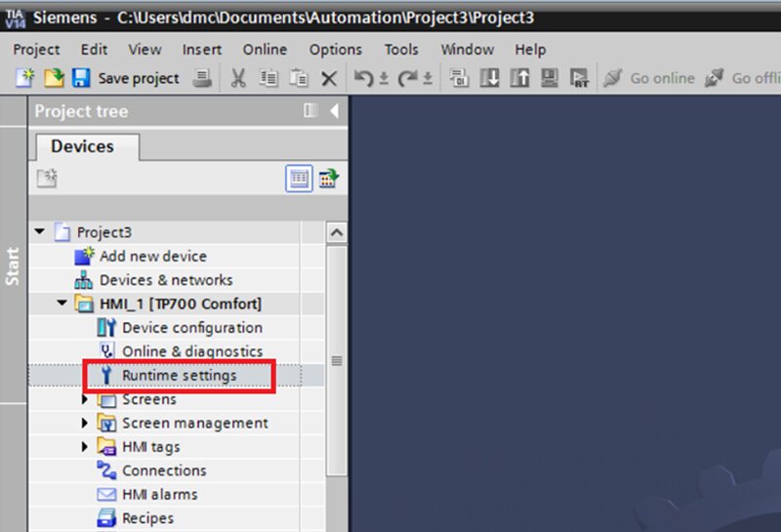Open the Tools menu
This screenshot has width=781, height=532.
click(401, 50)
